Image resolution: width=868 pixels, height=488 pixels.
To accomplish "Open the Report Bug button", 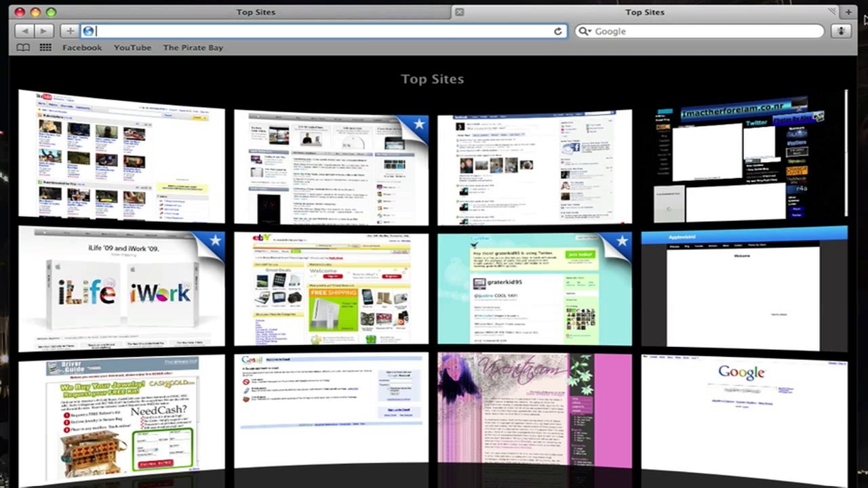I will pyautogui.click(x=842, y=31).
